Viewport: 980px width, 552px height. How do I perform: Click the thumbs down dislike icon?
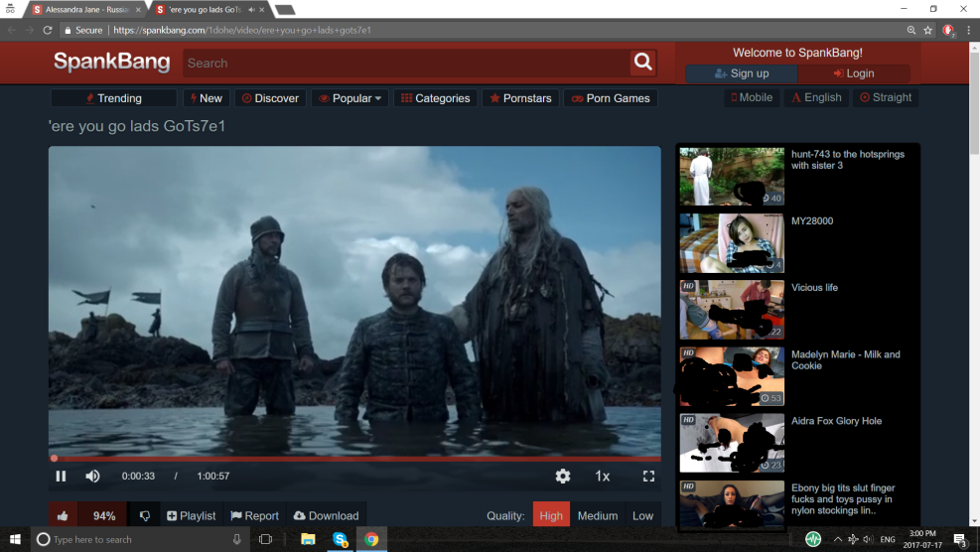point(144,516)
